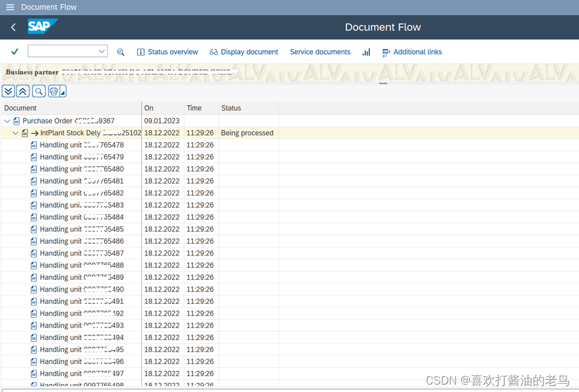Screen dimensions: 579x392
Task: Click icon of Handling unit ending 490
Action: point(34,290)
